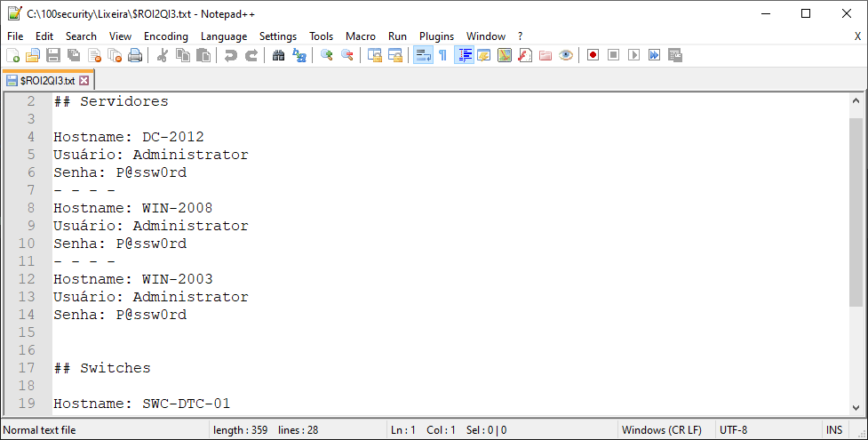868x440 pixels.
Task: Print the document using the printer icon
Action: point(135,55)
